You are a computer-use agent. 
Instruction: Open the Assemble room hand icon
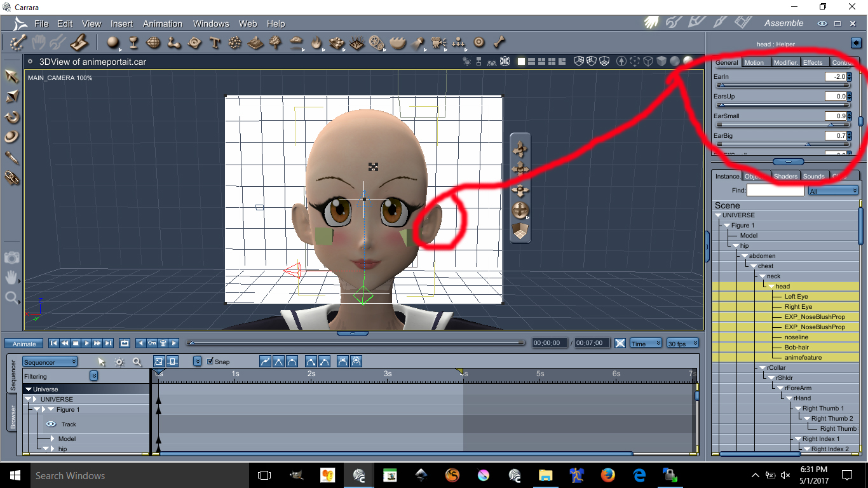point(651,23)
